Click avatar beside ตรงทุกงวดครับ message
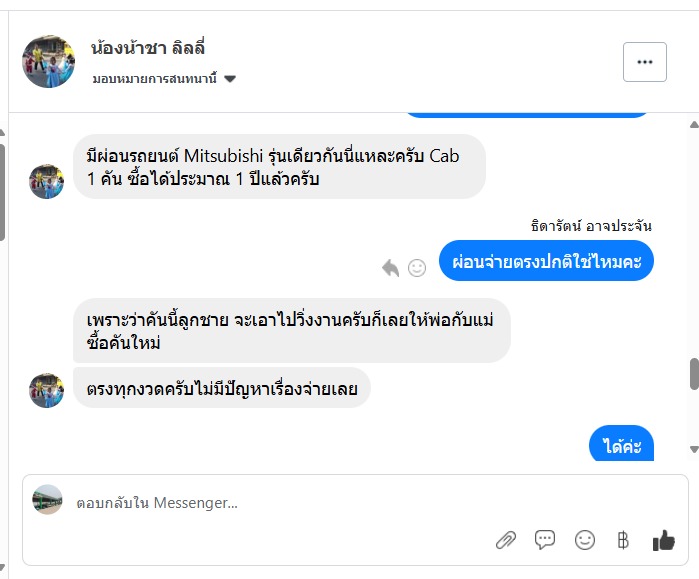 pos(47,389)
